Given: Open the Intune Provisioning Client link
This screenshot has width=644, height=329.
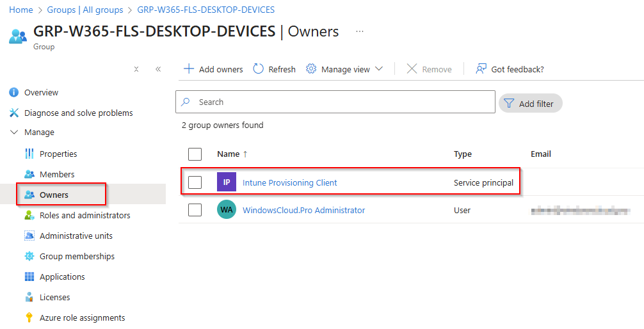Looking at the screenshot, I should [289, 182].
